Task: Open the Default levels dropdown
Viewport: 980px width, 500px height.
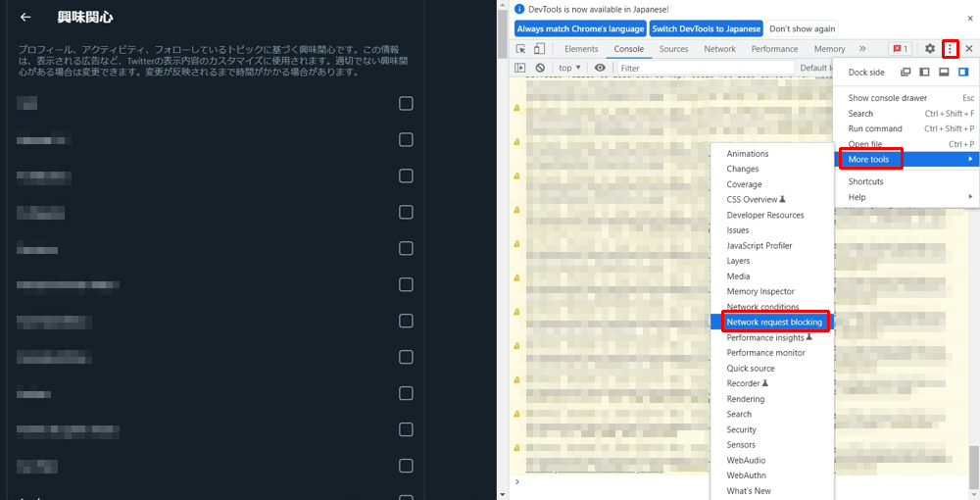Action: (815, 68)
